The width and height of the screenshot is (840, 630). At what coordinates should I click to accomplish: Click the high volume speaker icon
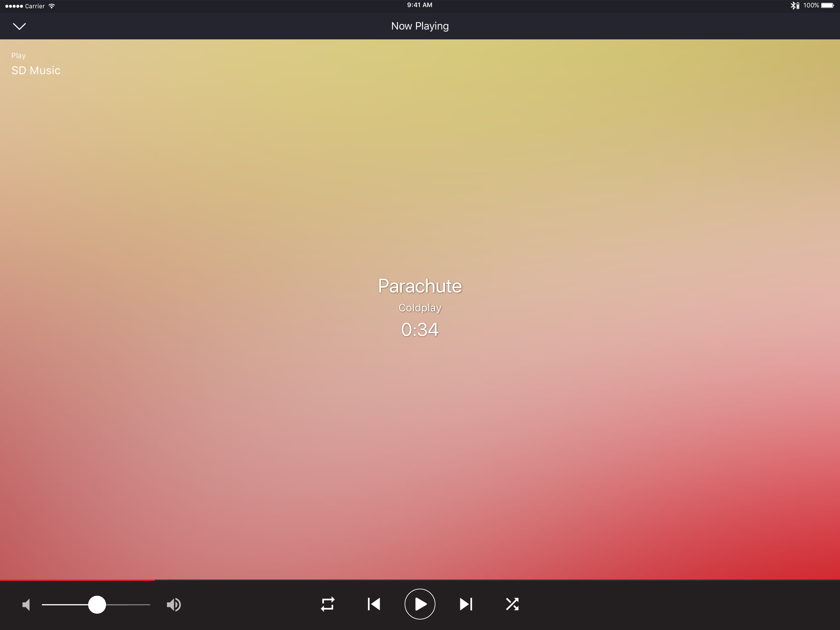click(174, 604)
